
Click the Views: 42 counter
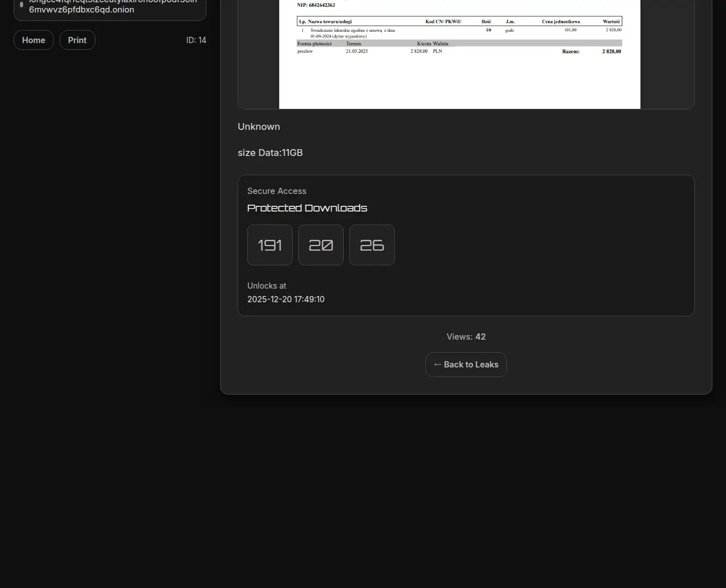[466, 337]
